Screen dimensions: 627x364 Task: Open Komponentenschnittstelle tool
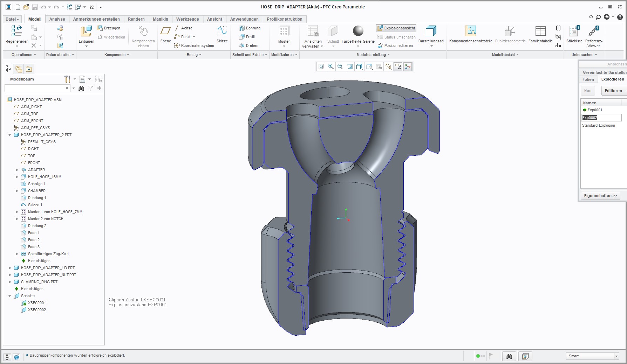pos(470,34)
